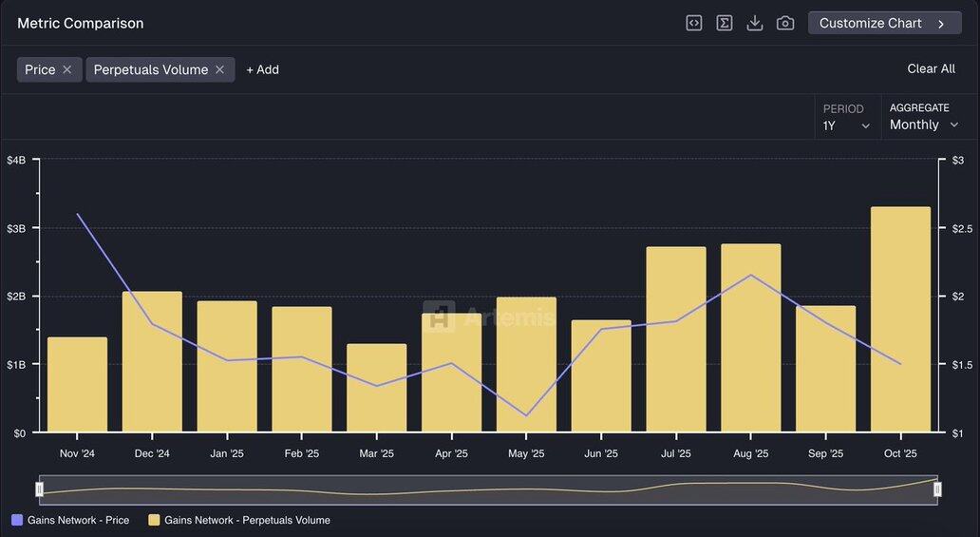Click the right range slider handle
The width and height of the screenshot is (980, 537).
coord(937,489)
